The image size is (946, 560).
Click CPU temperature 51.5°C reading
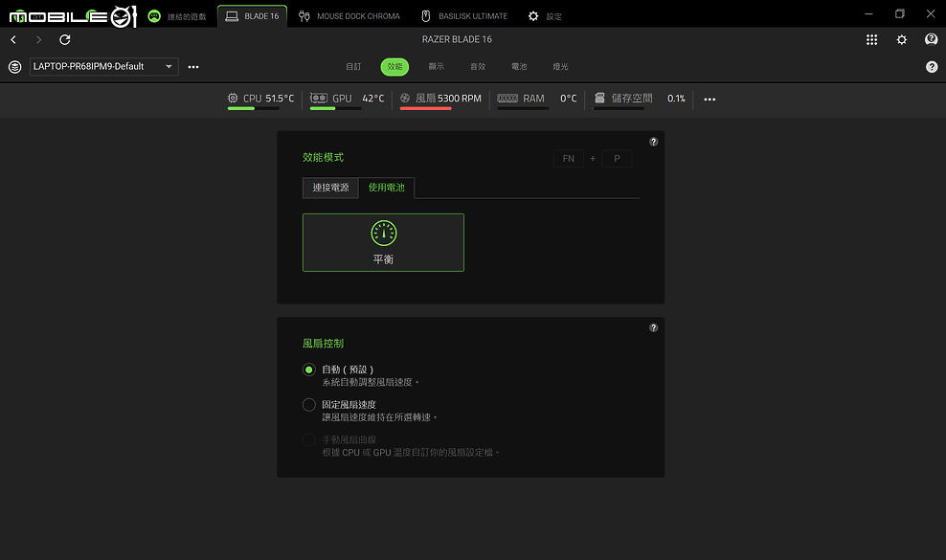(280, 99)
